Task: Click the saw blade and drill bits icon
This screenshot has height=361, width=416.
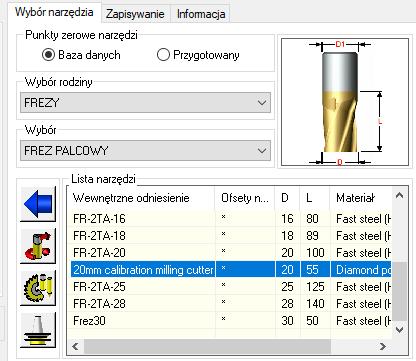Action: [x=38, y=288]
